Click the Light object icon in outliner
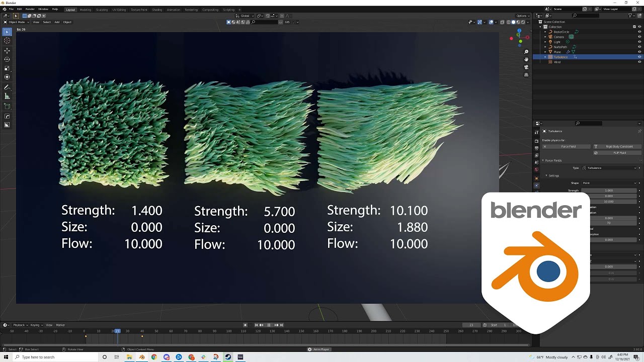Screen dimensions: 644x362 551,42
